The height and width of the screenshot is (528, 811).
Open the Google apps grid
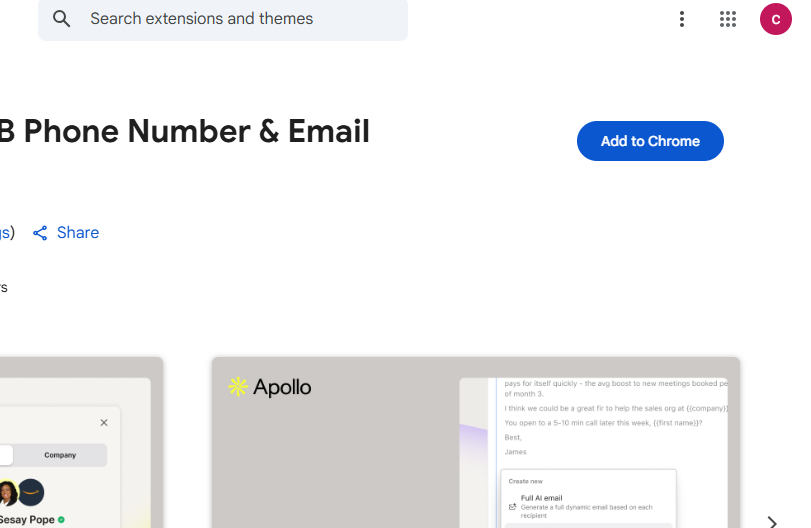(x=728, y=19)
